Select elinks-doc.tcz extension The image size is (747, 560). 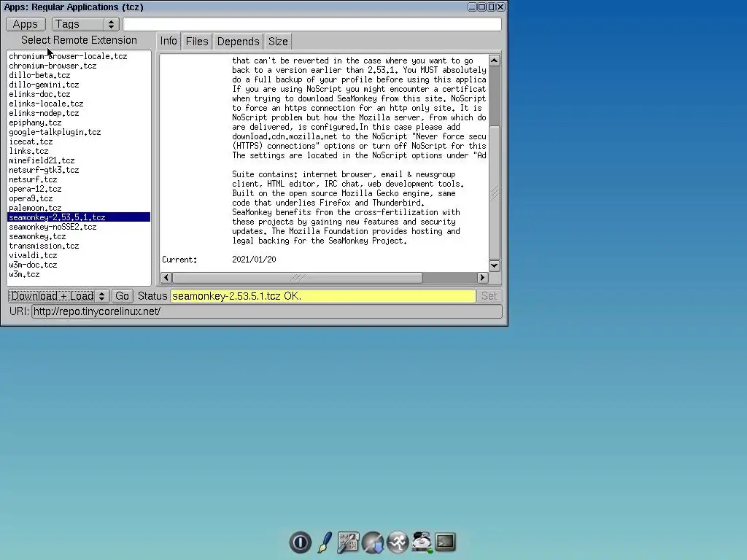coord(79,94)
